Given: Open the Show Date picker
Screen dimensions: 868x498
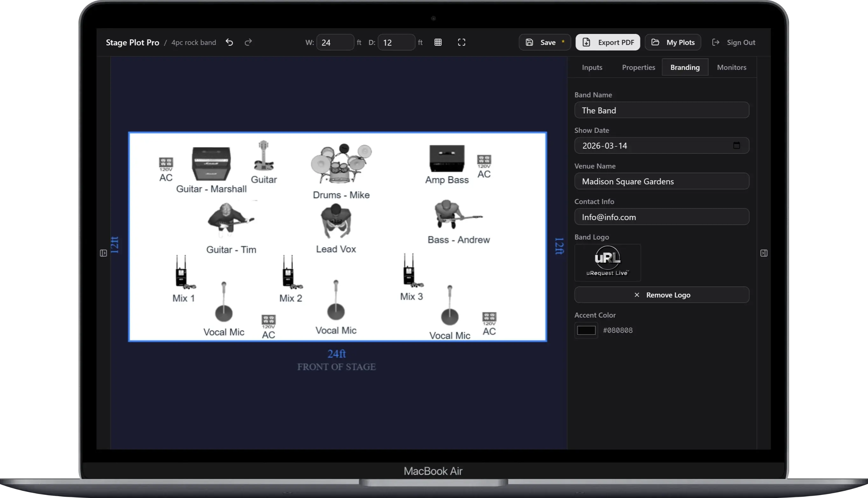Looking at the screenshot, I should pyautogui.click(x=650, y=145).
